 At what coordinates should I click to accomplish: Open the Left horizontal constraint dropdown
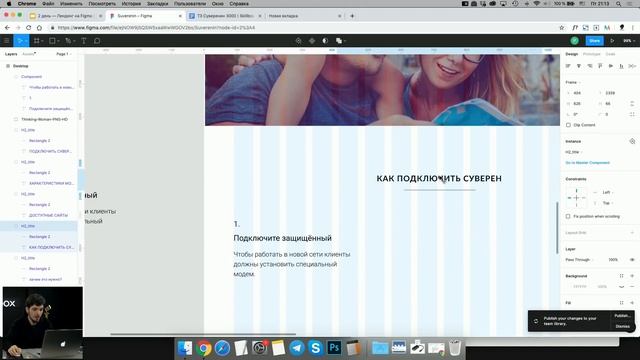point(608,192)
